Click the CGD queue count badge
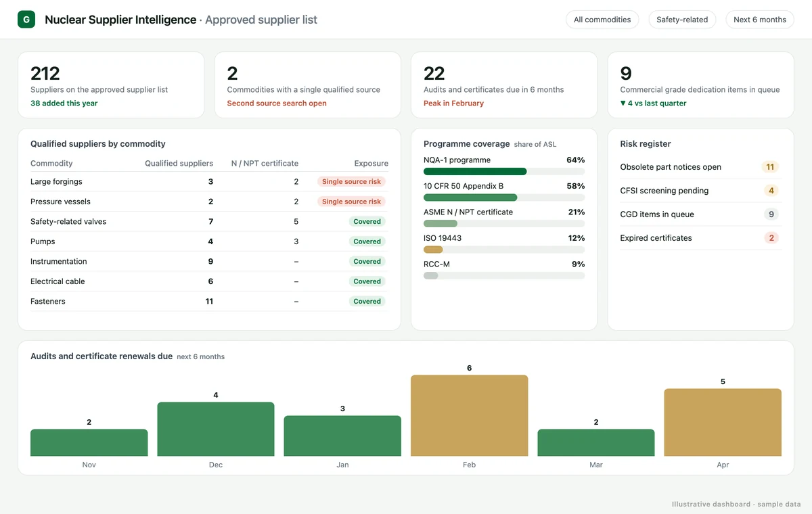 click(x=771, y=214)
